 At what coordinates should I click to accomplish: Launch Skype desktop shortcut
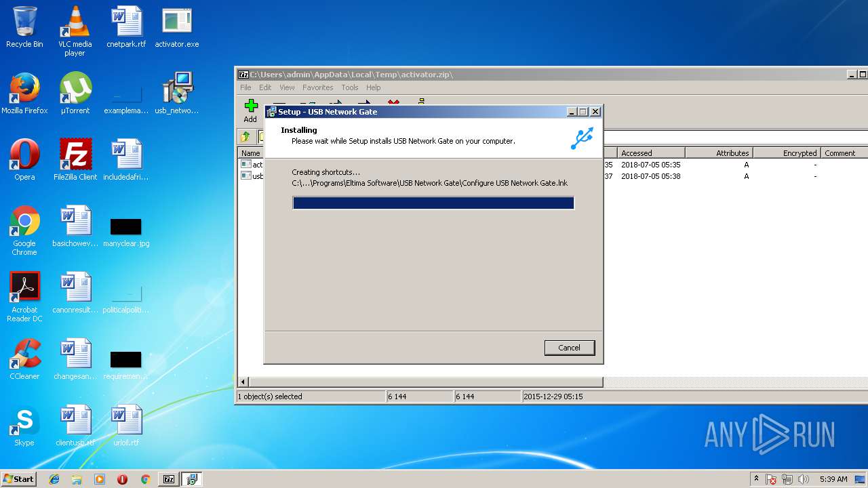pos(24,426)
